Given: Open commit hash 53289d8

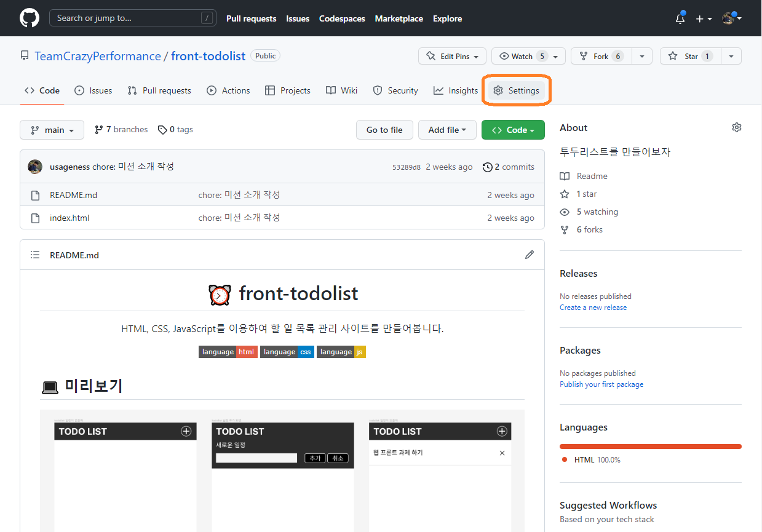Looking at the screenshot, I should (x=407, y=167).
